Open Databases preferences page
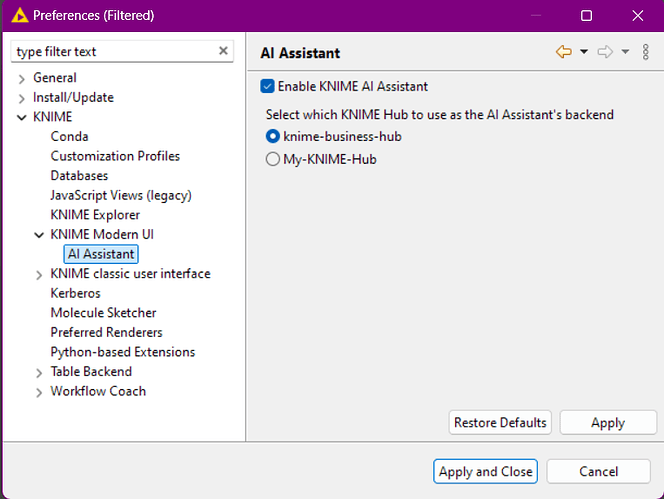 79,175
